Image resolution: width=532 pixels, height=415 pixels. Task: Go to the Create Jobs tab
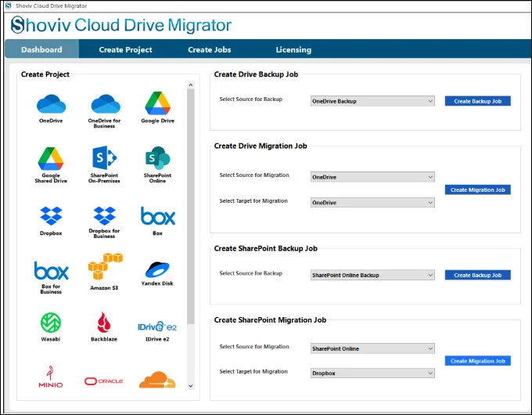point(210,49)
